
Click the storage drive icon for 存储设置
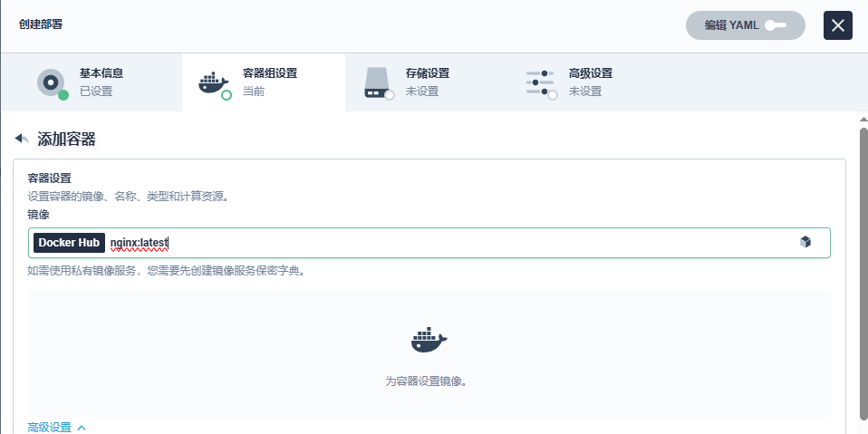click(378, 82)
